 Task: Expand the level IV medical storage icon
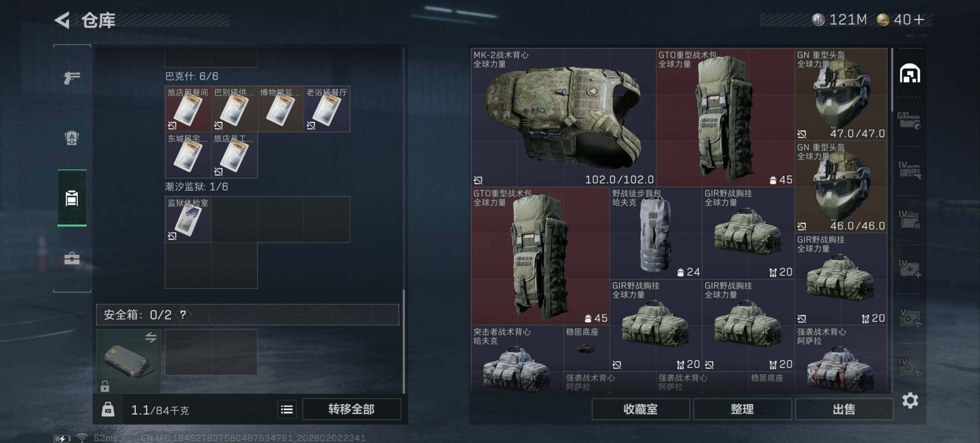pos(910,268)
